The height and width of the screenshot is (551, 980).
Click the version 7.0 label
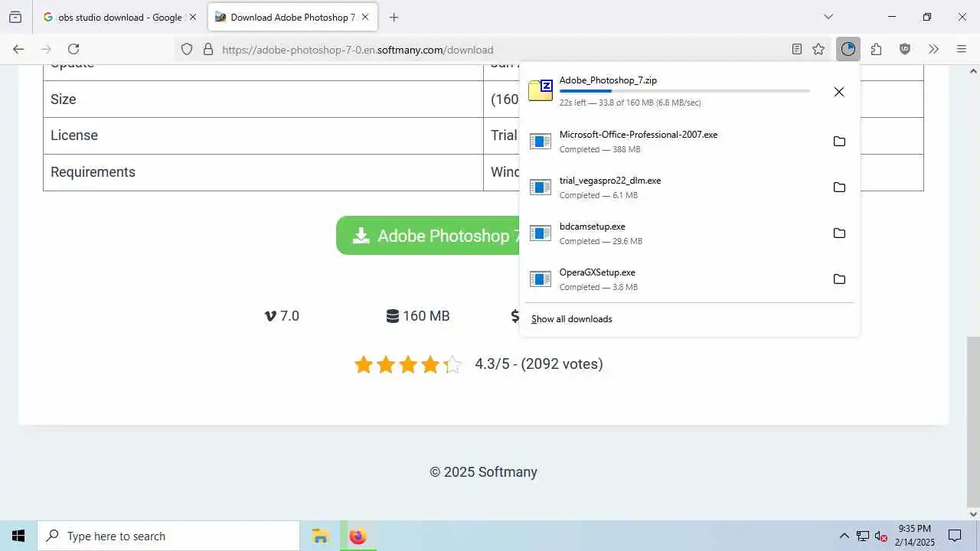click(x=282, y=316)
